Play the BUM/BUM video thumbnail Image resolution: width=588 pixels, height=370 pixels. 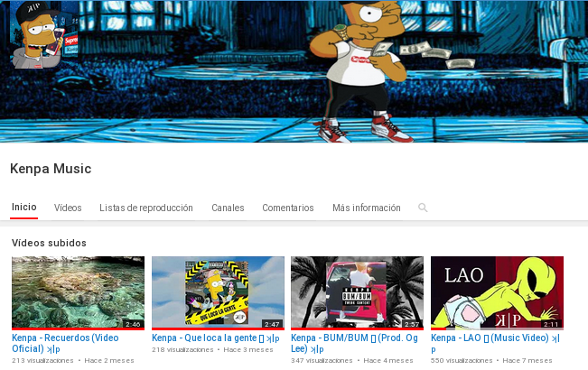(x=357, y=292)
